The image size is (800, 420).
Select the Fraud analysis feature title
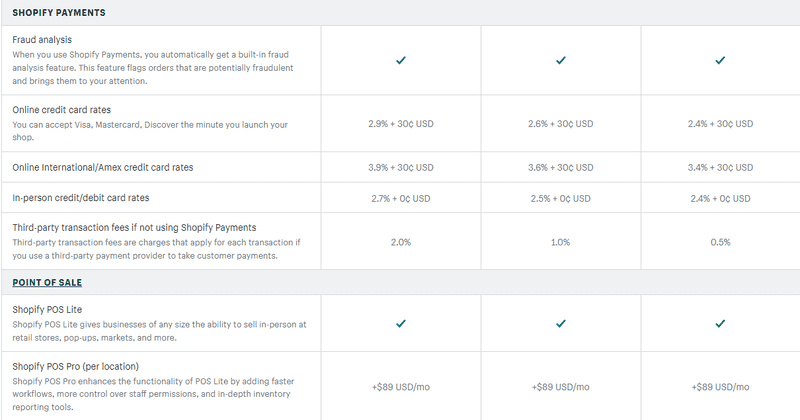coord(42,40)
